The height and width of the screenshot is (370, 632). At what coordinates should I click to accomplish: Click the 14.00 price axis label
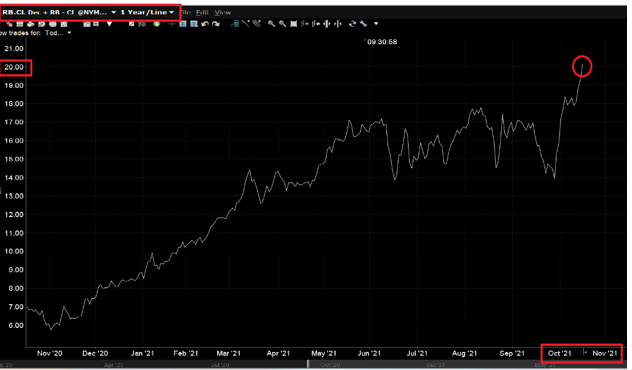pos(14,178)
